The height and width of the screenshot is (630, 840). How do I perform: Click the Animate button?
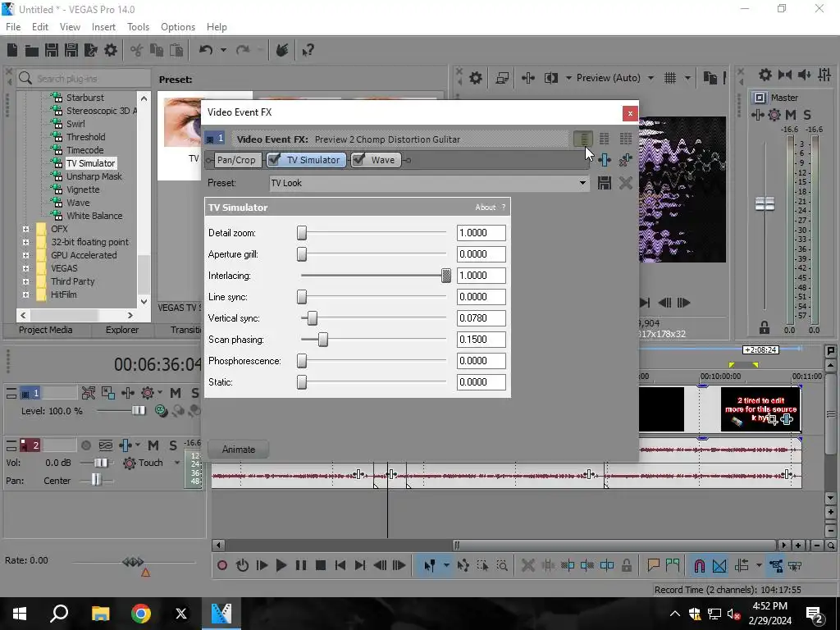(239, 450)
